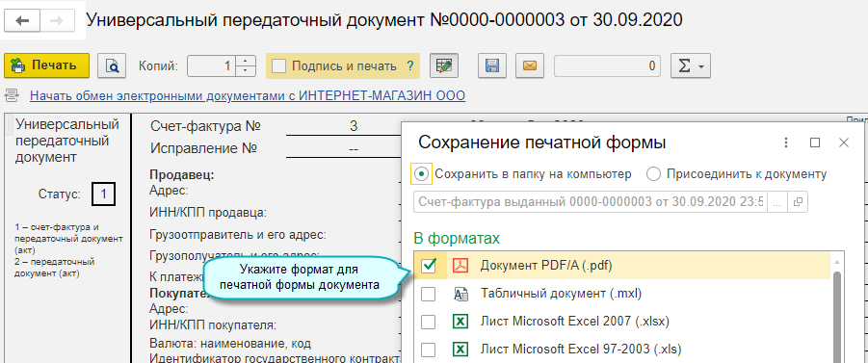Viewport: 868px width, 363px height.
Task: Click PDF icon in formats list
Action: coord(461,266)
